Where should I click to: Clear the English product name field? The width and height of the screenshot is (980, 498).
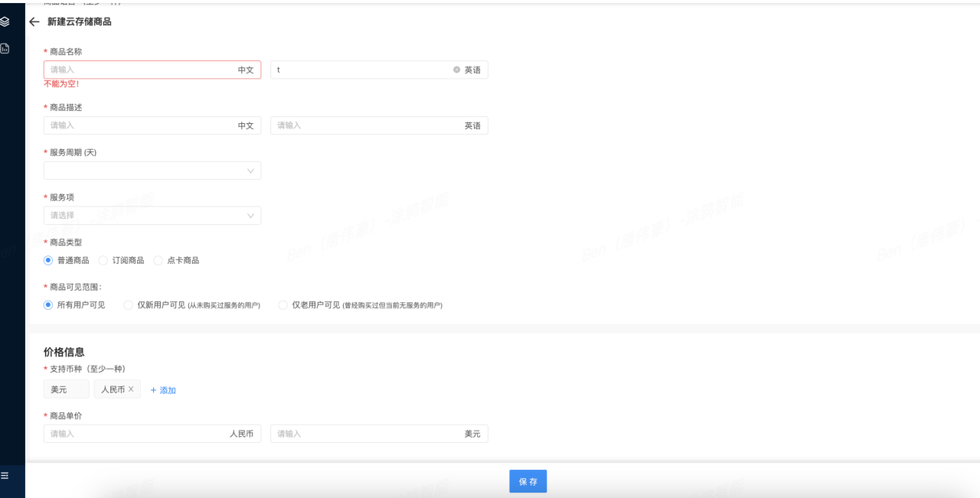point(456,70)
